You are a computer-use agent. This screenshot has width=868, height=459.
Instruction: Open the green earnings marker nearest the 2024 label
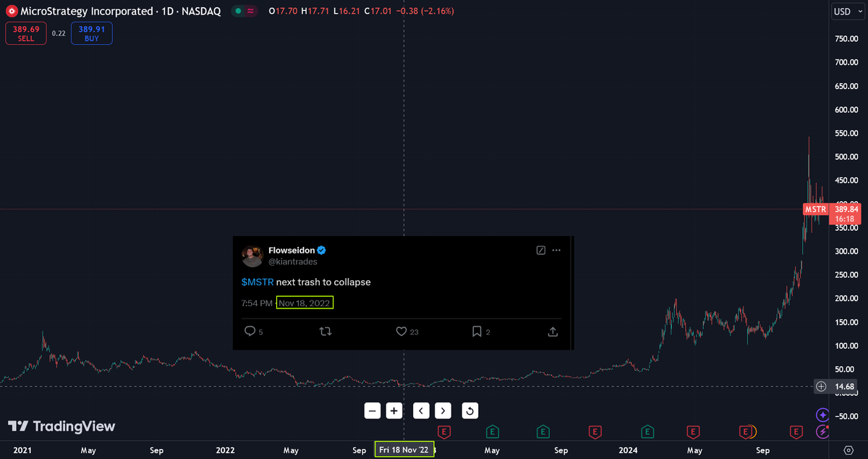[648, 431]
